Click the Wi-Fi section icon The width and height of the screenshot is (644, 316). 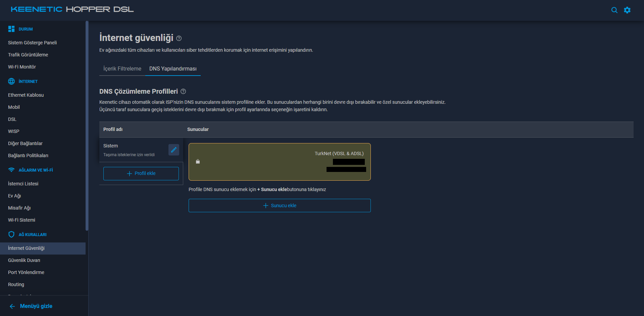point(11,170)
